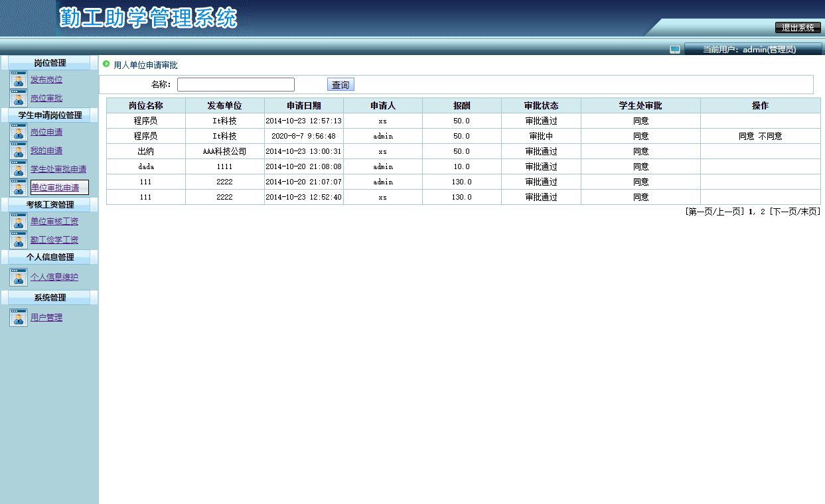
Task: Select the icon beside 学生处审批申请
Action: coord(19,168)
